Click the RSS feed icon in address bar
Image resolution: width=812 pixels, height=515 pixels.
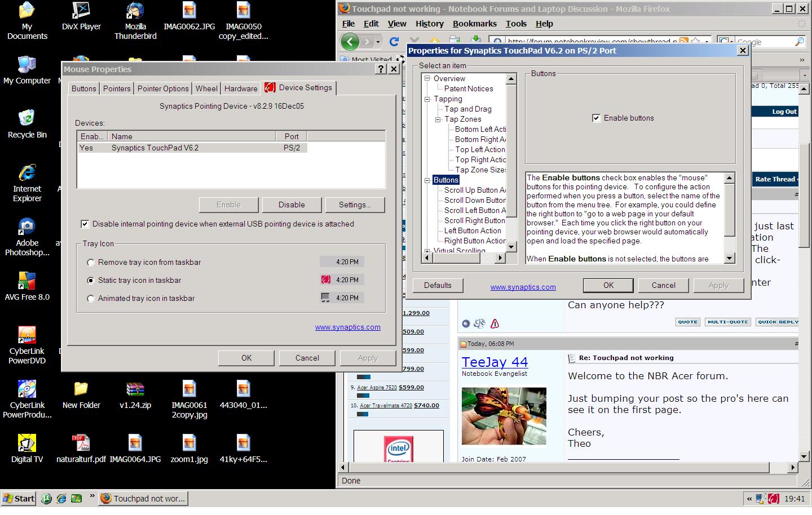pos(684,41)
